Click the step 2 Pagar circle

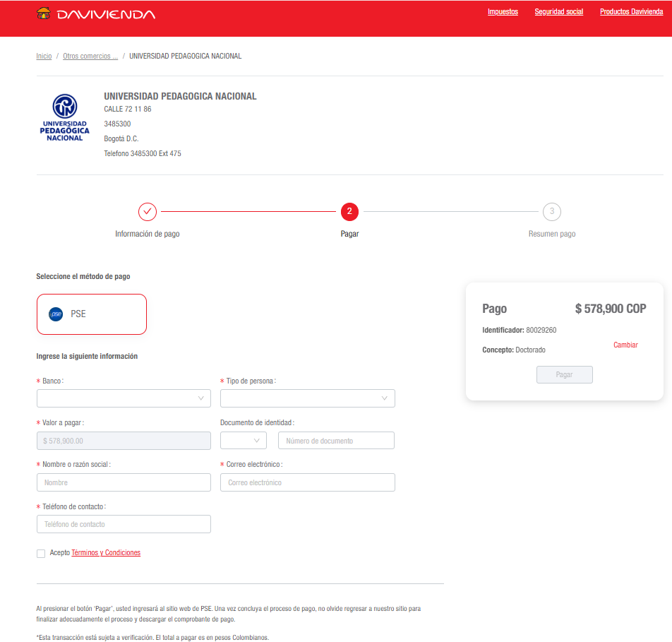point(349,211)
